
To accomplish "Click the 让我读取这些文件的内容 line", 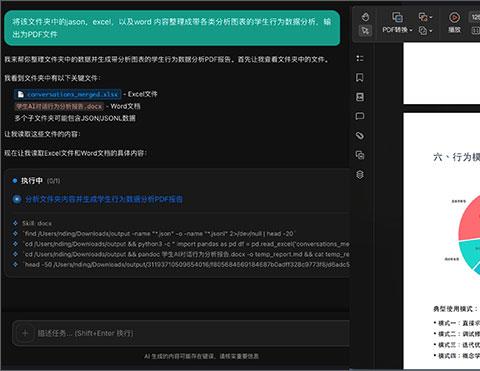I will point(42,134).
